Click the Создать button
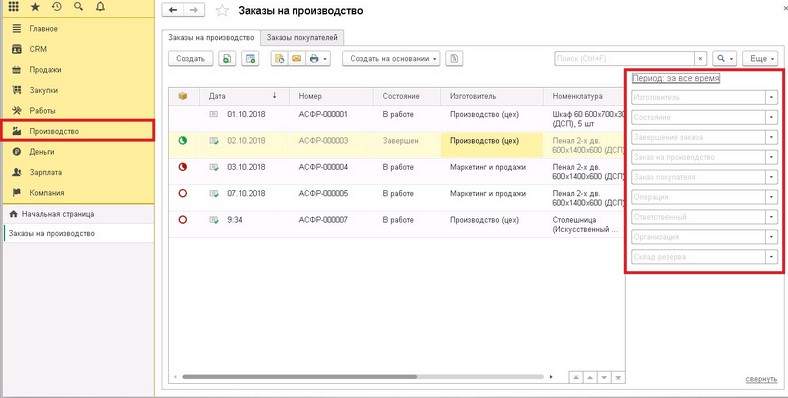 (190, 59)
